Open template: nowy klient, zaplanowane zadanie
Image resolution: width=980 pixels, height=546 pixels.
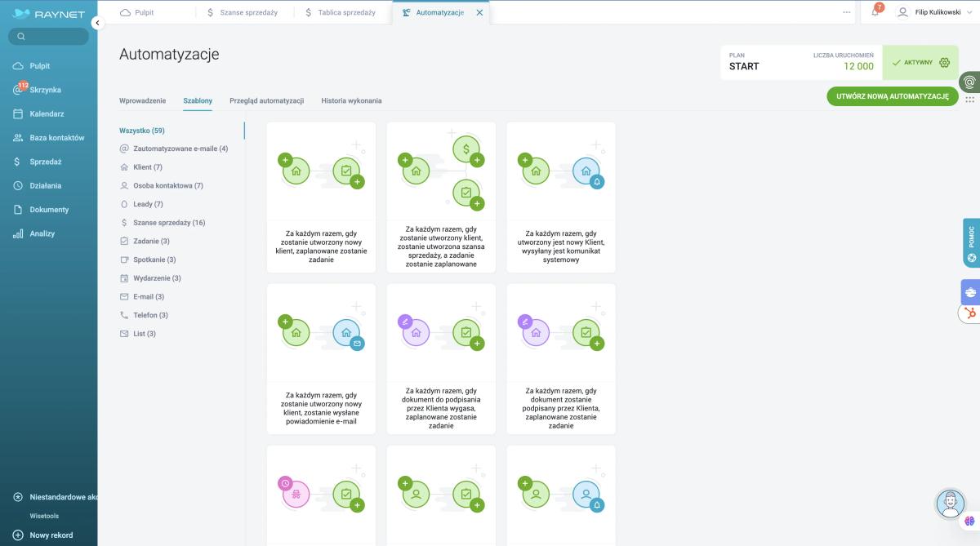point(321,197)
